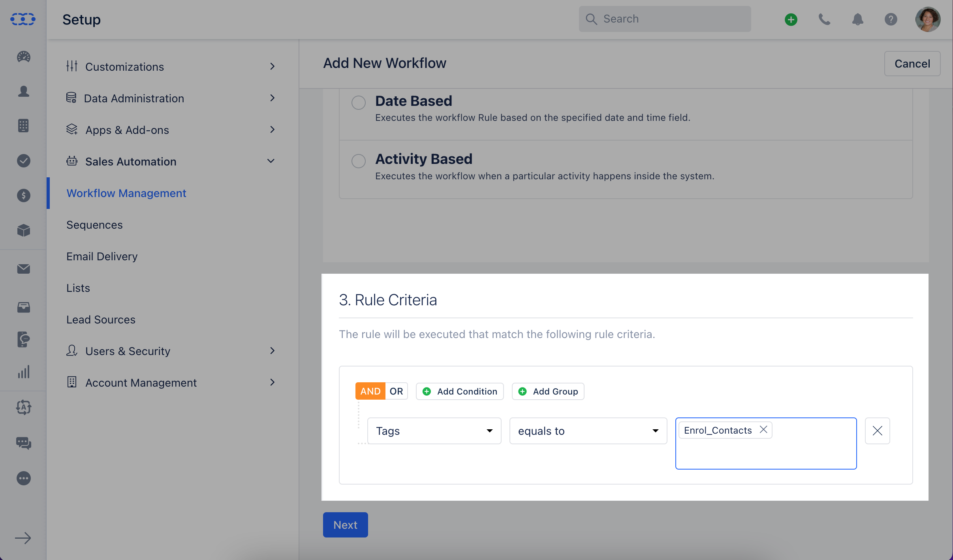Open Workflow Management settings
Viewport: 953px width, 560px height.
[x=126, y=193]
